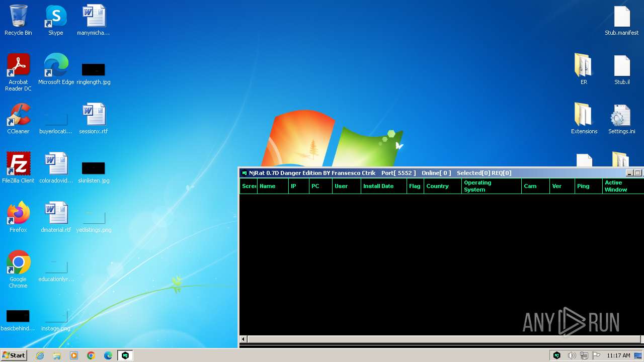Select the manymicha Word document icon
Viewport: 644px width, 362px height.
[94, 20]
